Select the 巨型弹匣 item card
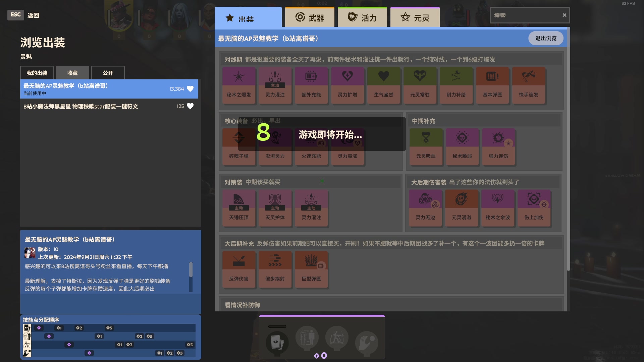The height and width of the screenshot is (362, 644). pos(311,269)
